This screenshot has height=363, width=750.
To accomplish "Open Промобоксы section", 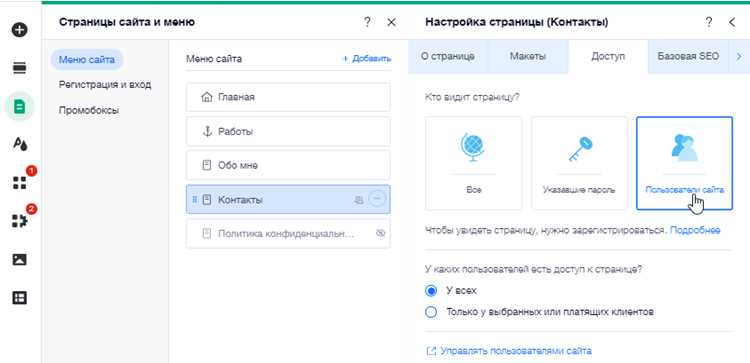I will [x=89, y=110].
